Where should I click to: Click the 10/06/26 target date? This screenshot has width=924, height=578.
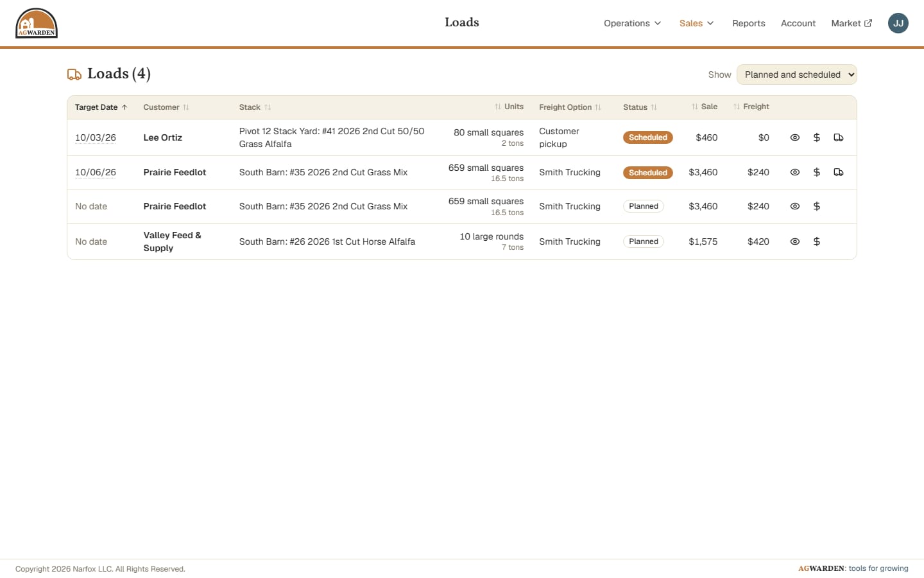(96, 172)
